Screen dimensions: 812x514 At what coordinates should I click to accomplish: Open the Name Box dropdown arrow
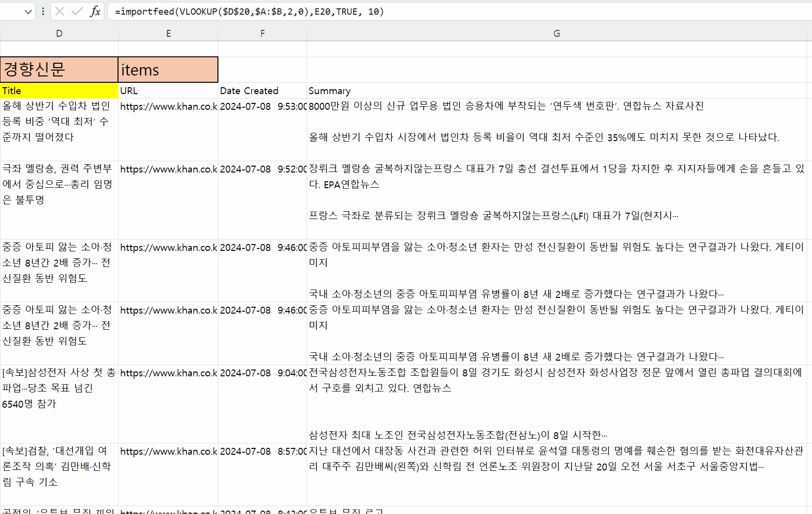[x=28, y=11]
